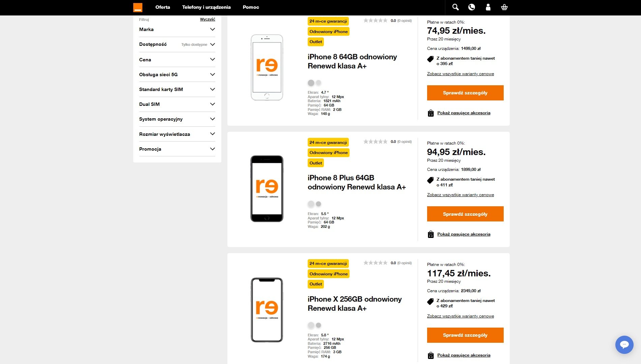Click 24 m-ce gwarancji badge on iPhone X
The height and width of the screenshot is (364, 641).
pyautogui.click(x=328, y=264)
